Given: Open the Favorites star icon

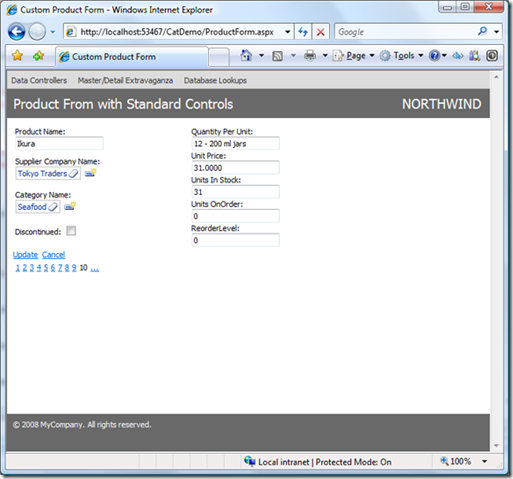Looking at the screenshot, I should point(17,56).
